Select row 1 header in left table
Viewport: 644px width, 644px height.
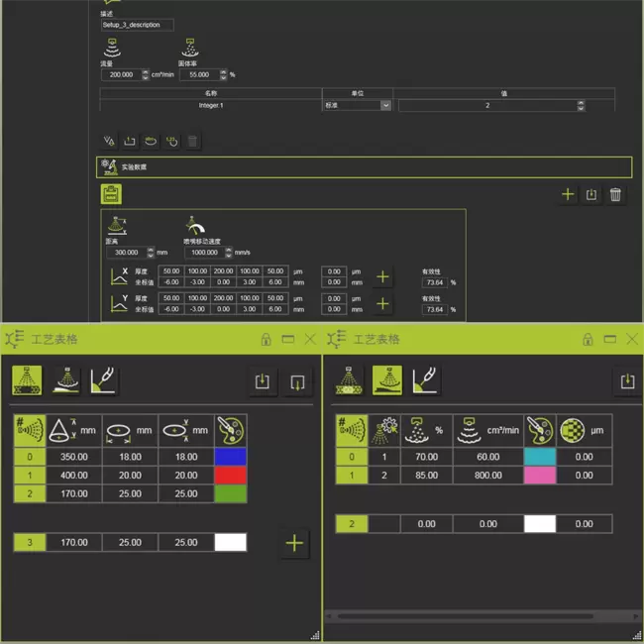(29, 476)
